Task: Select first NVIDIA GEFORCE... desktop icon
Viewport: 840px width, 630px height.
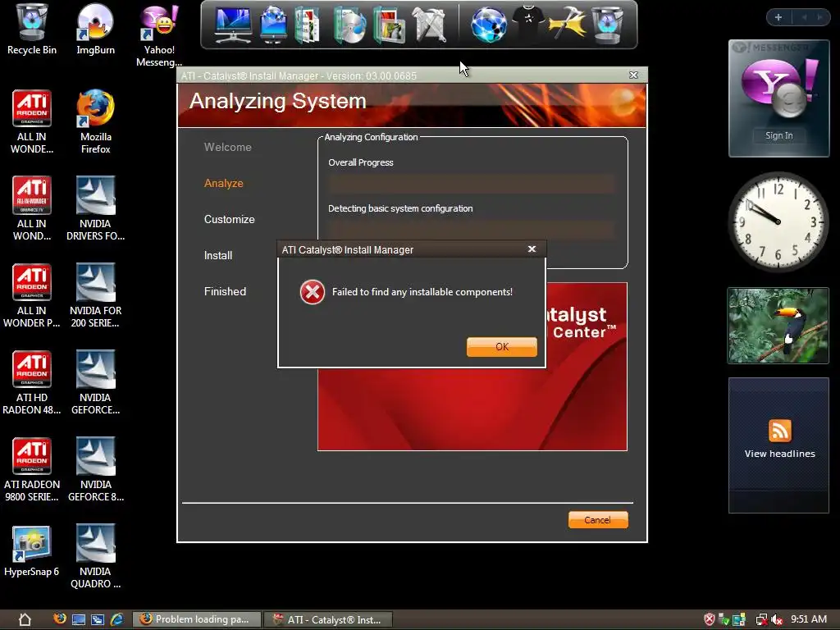Action: (95, 382)
